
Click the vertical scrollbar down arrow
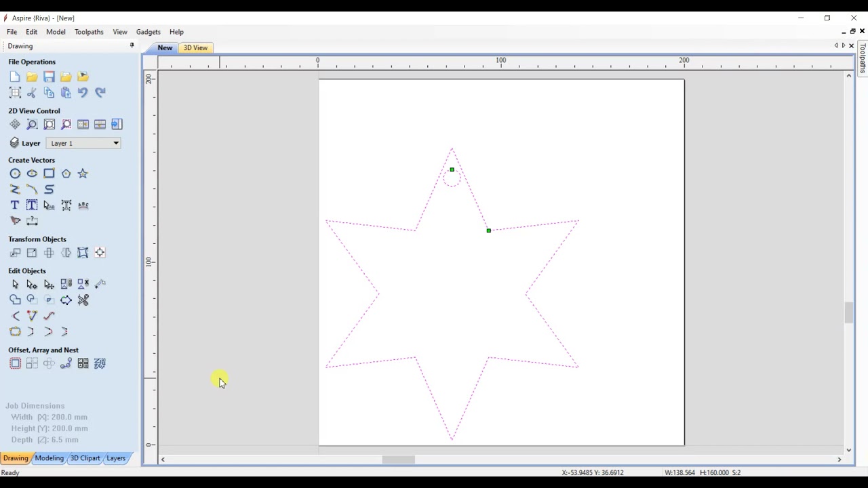pyautogui.click(x=848, y=450)
